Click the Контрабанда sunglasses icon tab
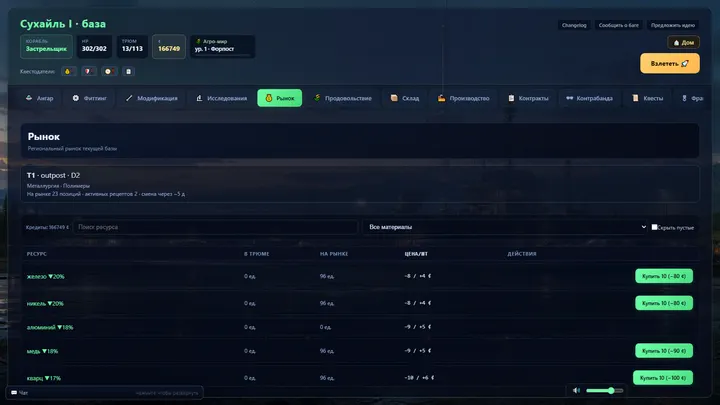Image resolution: width=720 pixels, height=405 pixels. [589, 98]
